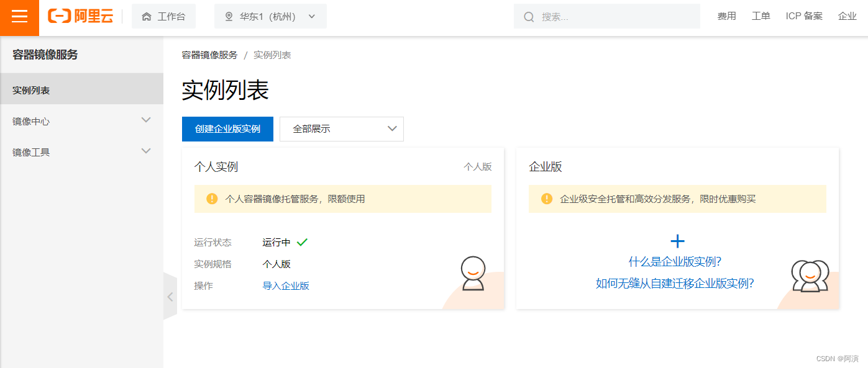Open ICP 备案 top menu

[x=804, y=16]
